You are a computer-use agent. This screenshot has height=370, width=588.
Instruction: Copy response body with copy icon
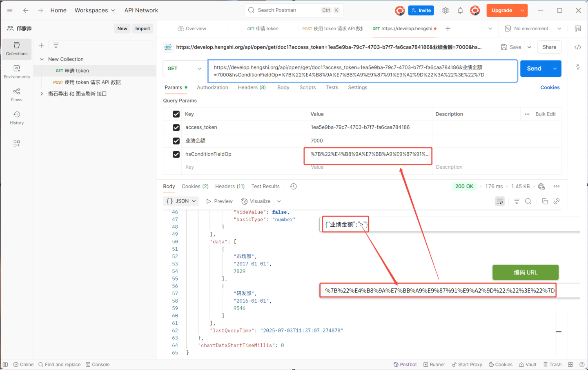pos(545,201)
